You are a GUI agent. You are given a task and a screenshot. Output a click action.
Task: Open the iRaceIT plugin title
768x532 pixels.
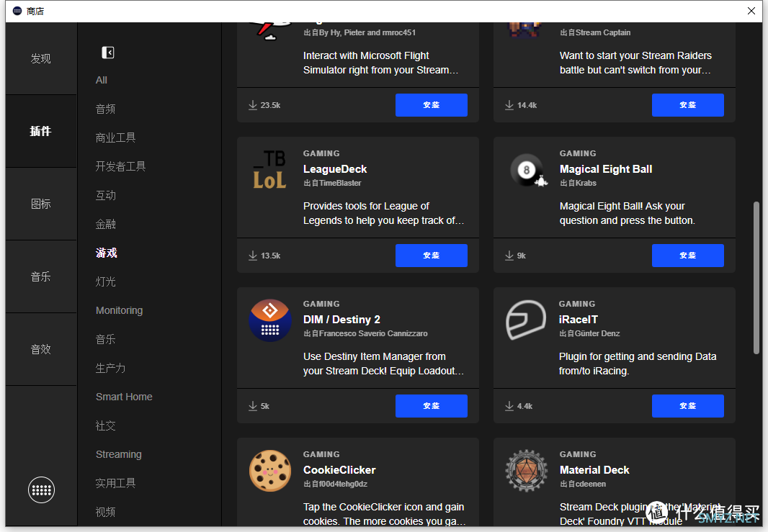pos(579,320)
